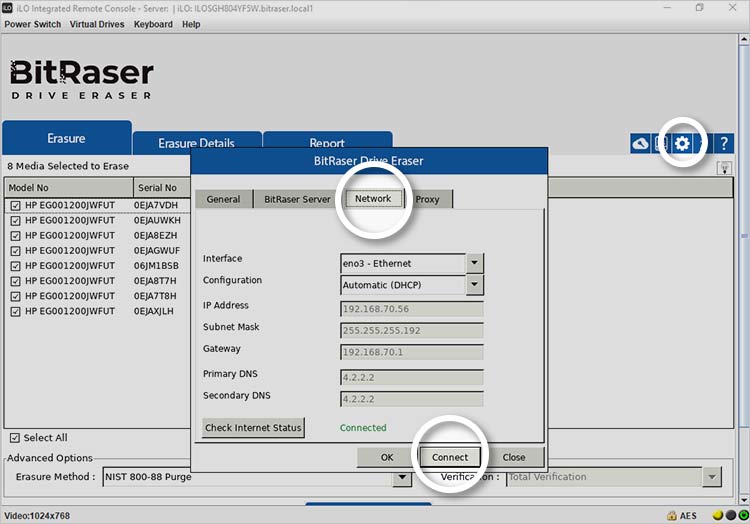
Task: Uncheck drive with serial 06JM1BSB
Action: coord(15,266)
